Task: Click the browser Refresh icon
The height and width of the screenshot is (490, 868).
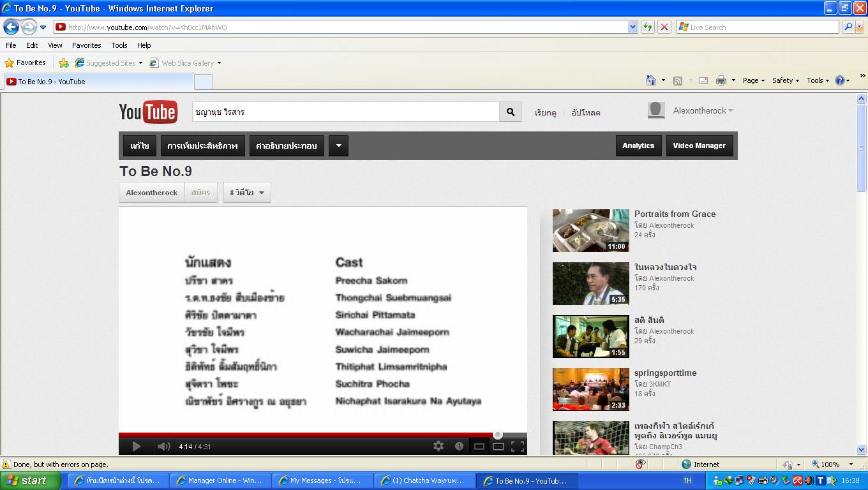Action: tap(648, 27)
